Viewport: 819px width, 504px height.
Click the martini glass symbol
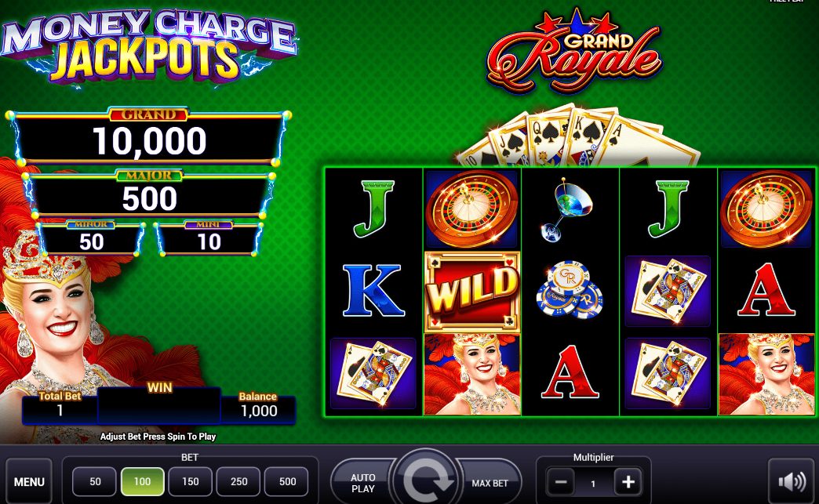pos(566,210)
